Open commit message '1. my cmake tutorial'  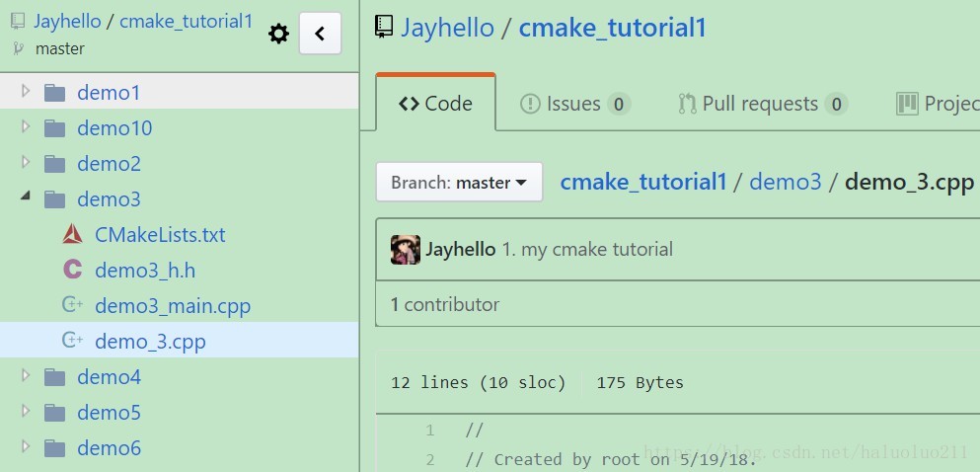coord(587,250)
